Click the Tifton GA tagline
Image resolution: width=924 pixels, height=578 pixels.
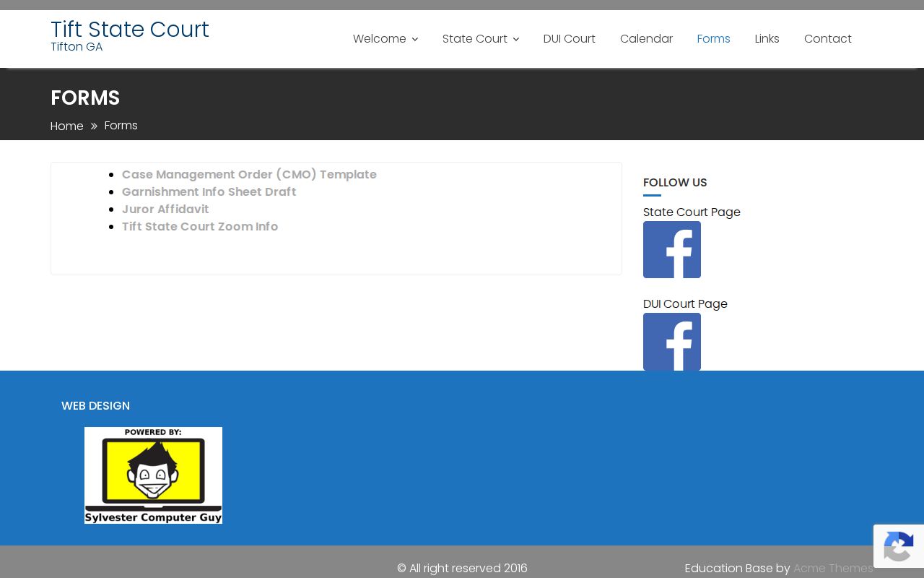coord(77,47)
